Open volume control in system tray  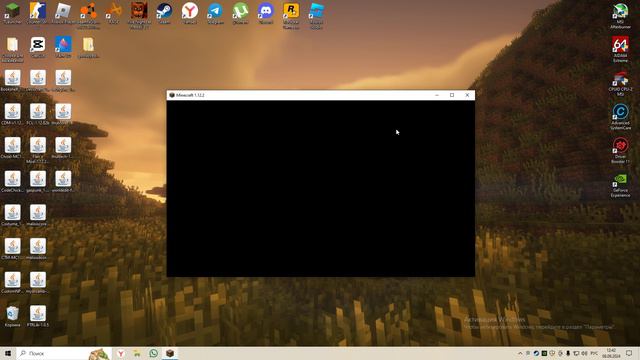[584, 353]
